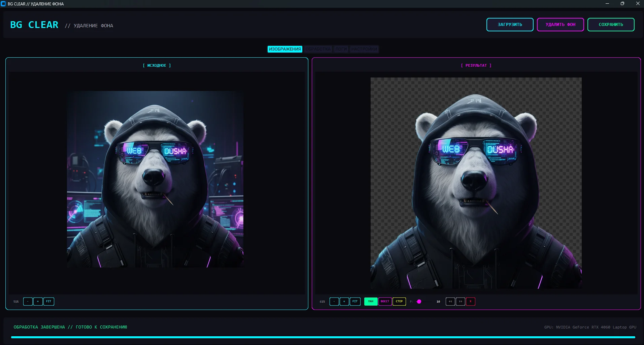Activate the ПАН pan mode
The image size is (644, 345).
pyautogui.click(x=371, y=302)
